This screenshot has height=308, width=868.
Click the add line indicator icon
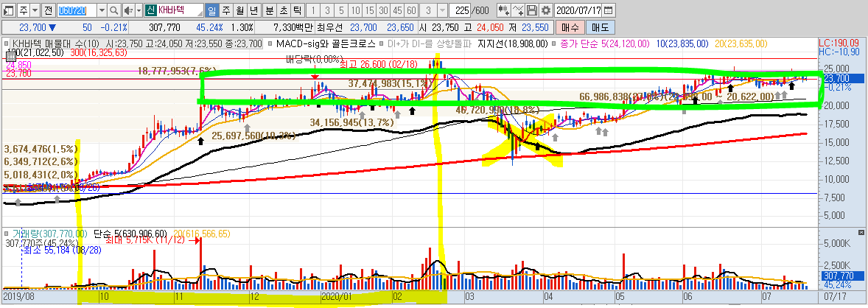(x=517, y=10)
